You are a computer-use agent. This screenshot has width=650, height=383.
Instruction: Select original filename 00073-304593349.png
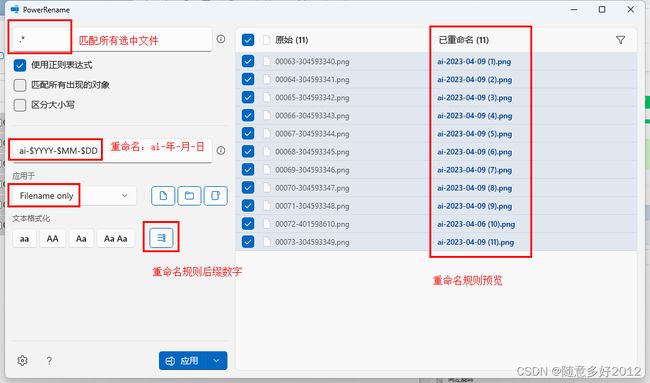tap(312, 242)
